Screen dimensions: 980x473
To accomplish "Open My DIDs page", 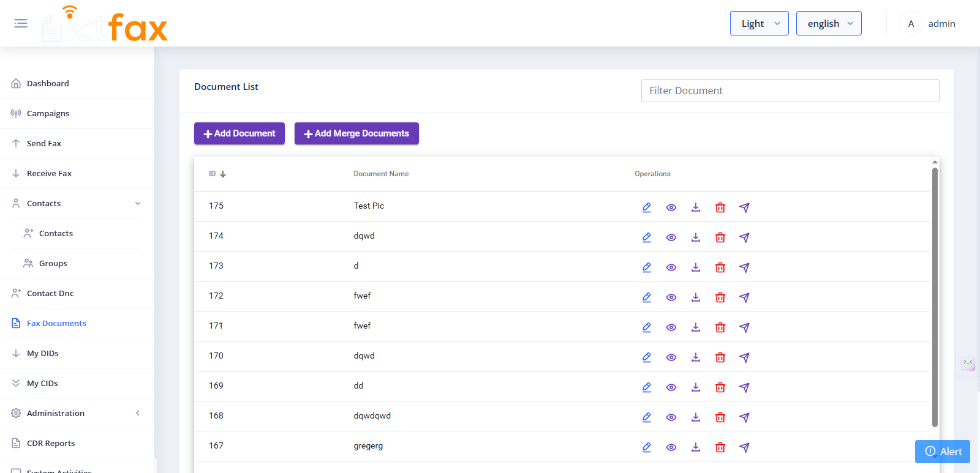I will point(77,353).
